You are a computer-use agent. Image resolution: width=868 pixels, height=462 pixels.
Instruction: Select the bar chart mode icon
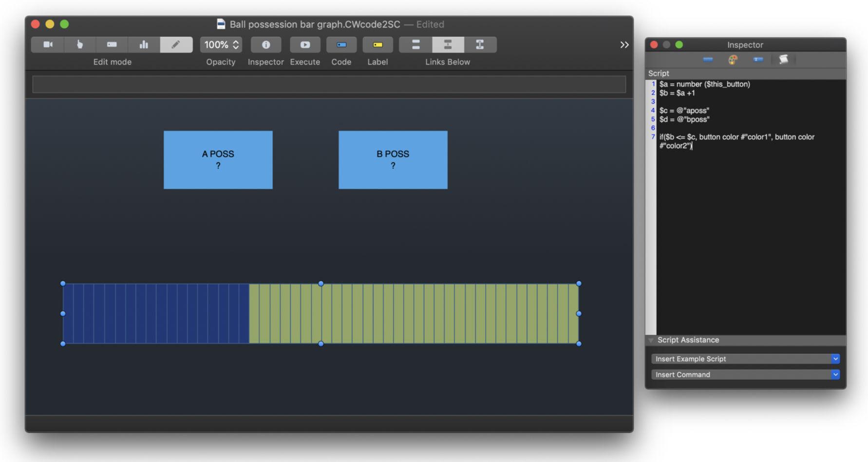click(x=144, y=44)
